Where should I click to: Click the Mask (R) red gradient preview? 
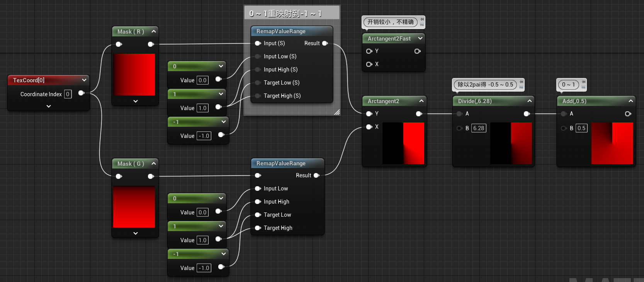134,75
